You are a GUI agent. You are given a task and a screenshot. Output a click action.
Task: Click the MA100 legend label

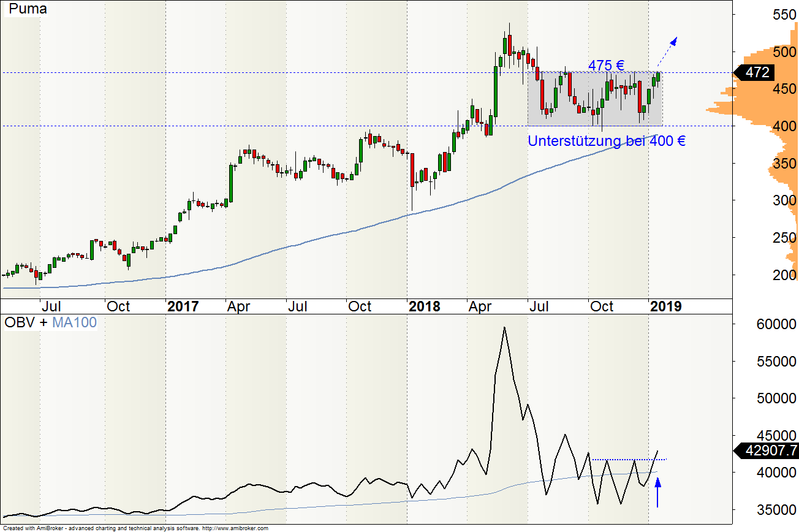(x=74, y=322)
